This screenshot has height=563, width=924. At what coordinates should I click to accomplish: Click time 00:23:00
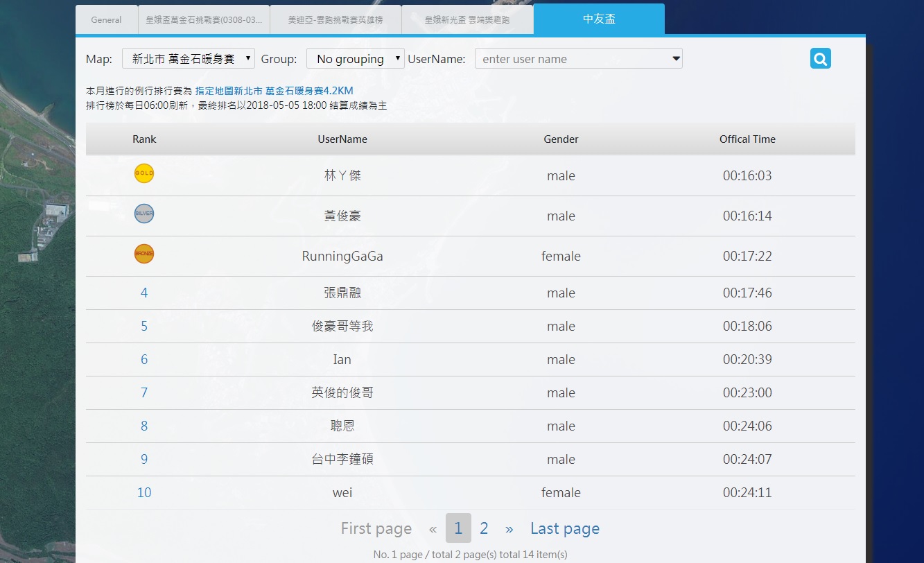coord(747,392)
